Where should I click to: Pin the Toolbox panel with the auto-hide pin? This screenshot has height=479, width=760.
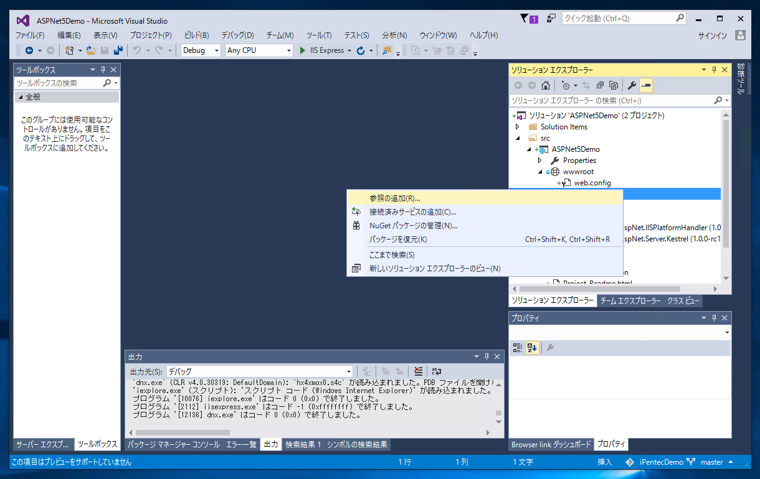103,70
